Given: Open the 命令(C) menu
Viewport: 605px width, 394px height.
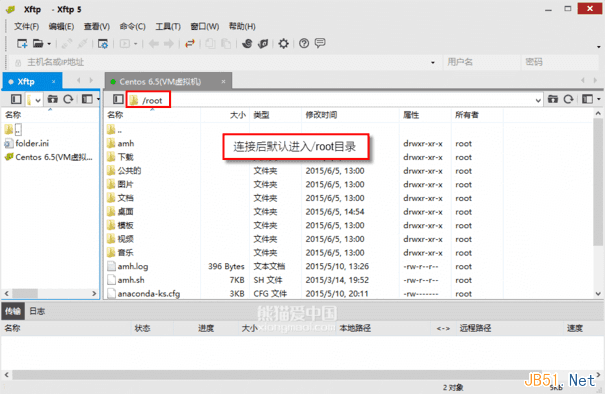Looking at the screenshot, I should pyautogui.click(x=132, y=26).
